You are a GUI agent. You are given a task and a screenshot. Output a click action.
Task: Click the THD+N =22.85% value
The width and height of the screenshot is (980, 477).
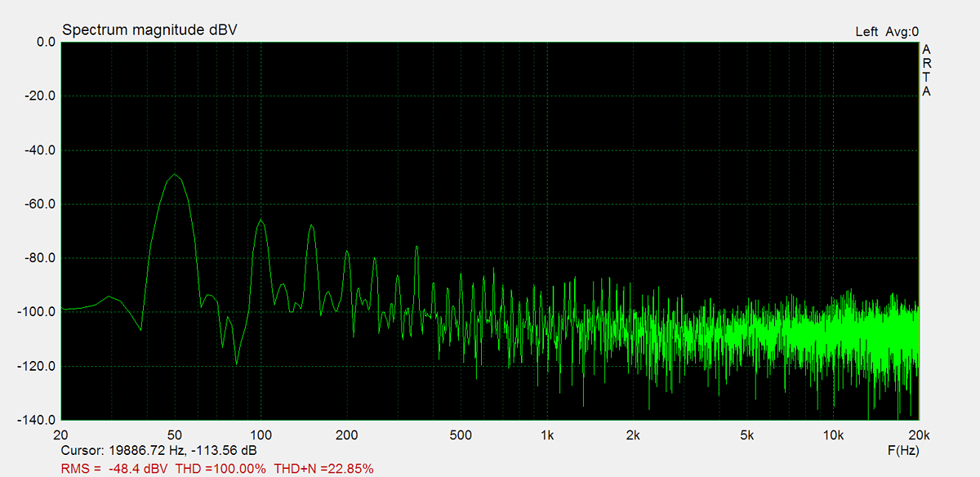tap(323, 468)
